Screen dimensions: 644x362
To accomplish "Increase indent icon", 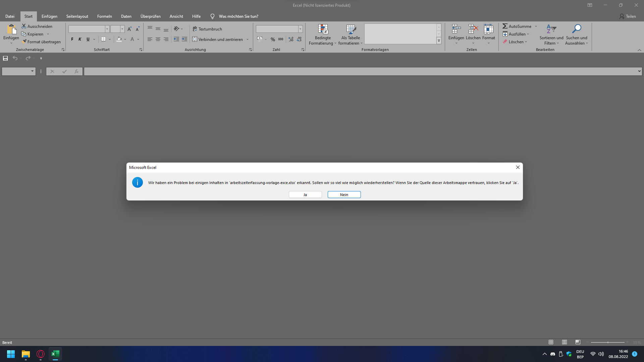I will 184,39.
